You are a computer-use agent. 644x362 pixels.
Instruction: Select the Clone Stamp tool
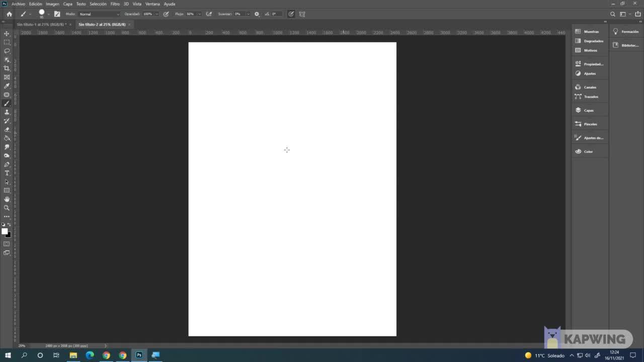pyautogui.click(x=7, y=112)
